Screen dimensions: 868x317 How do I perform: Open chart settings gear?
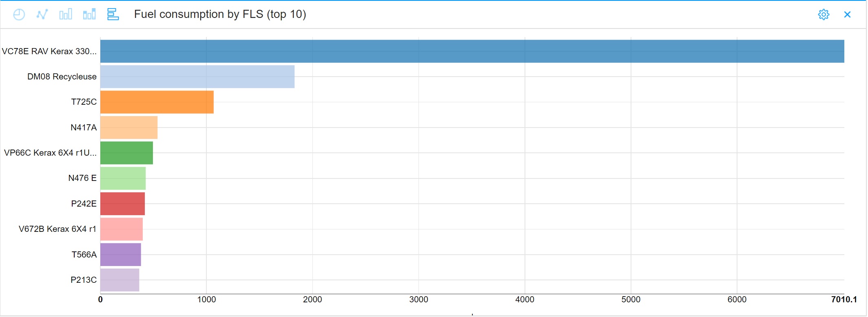(824, 15)
